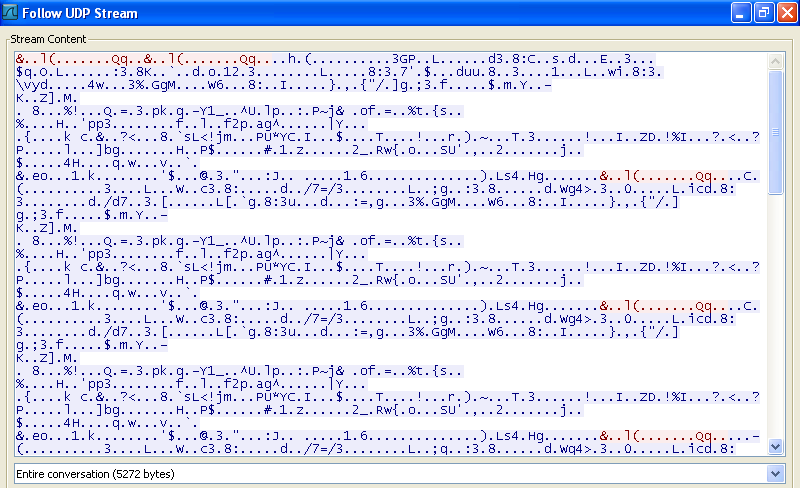The image size is (800, 488).
Task: Click the empty scrollbar track below the thumb
Action: click(x=776, y=320)
